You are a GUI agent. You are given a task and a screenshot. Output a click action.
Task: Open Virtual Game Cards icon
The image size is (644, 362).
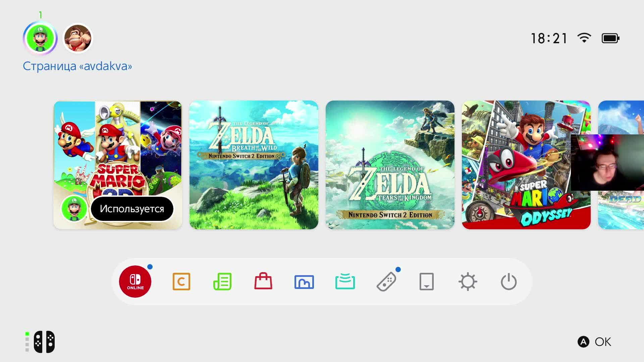click(427, 282)
